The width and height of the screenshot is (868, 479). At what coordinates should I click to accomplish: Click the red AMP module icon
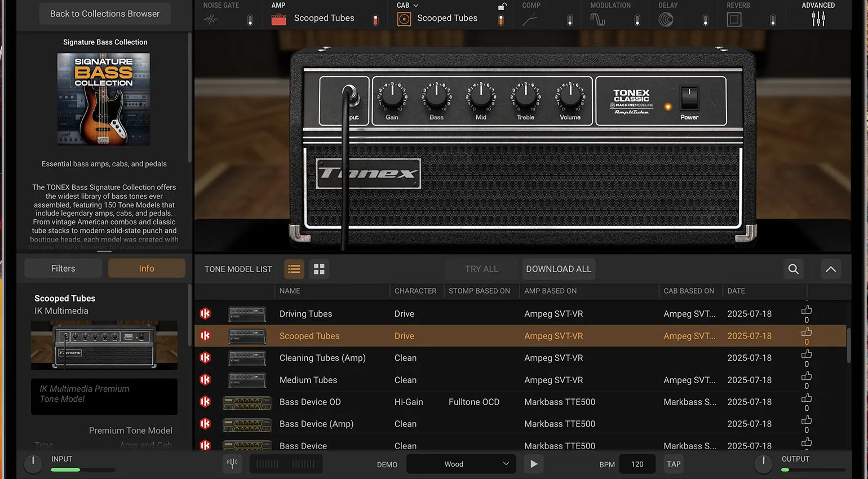click(278, 20)
